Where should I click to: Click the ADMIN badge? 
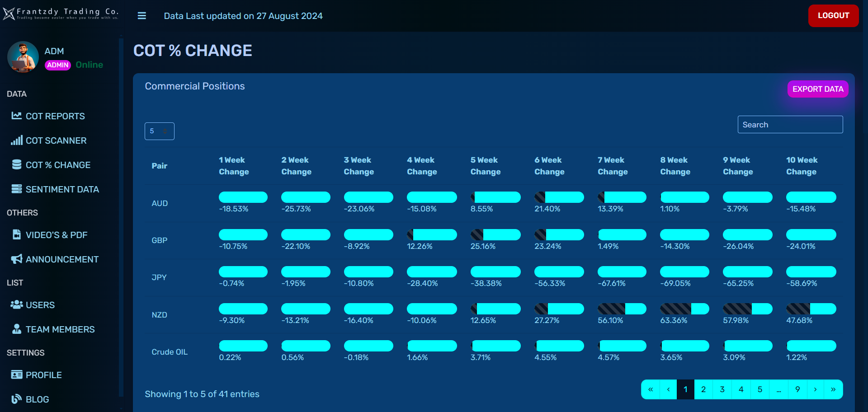58,65
